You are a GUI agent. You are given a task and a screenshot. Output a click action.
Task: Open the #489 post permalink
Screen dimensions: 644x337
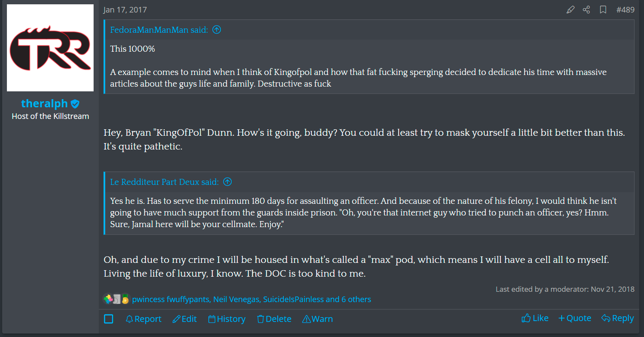coord(625,9)
